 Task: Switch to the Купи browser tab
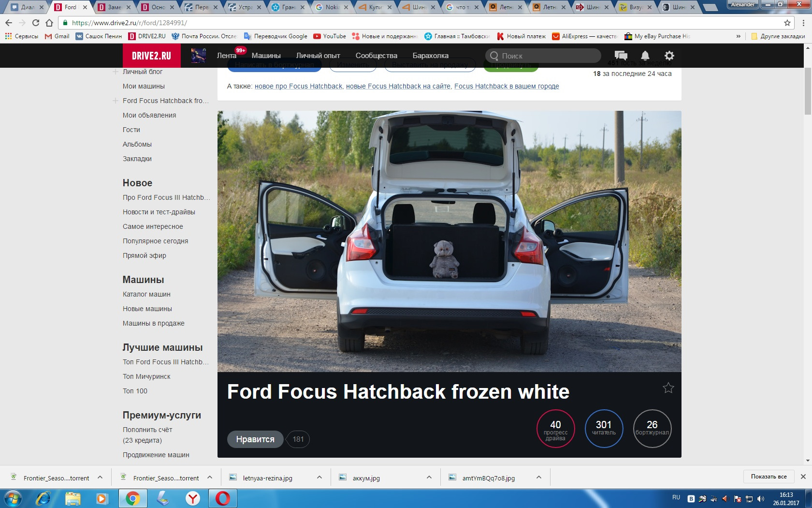click(375, 7)
